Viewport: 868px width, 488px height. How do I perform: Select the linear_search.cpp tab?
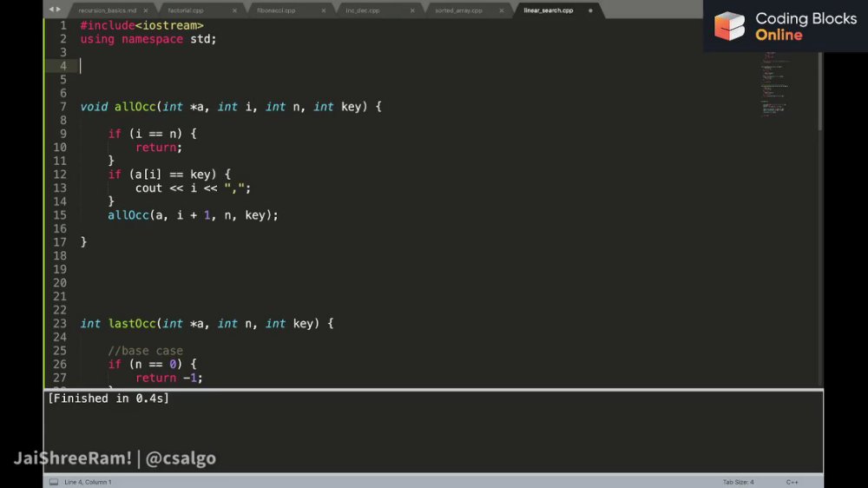548,10
